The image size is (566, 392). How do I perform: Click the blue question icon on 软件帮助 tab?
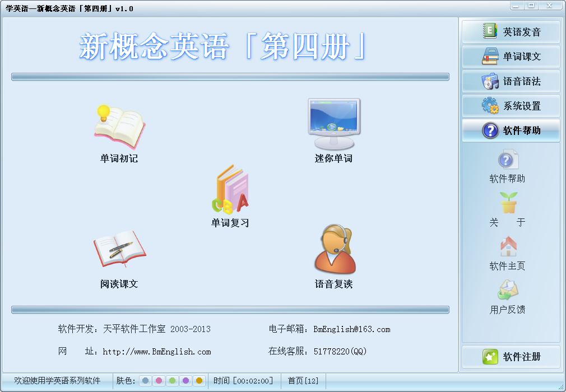click(x=490, y=130)
